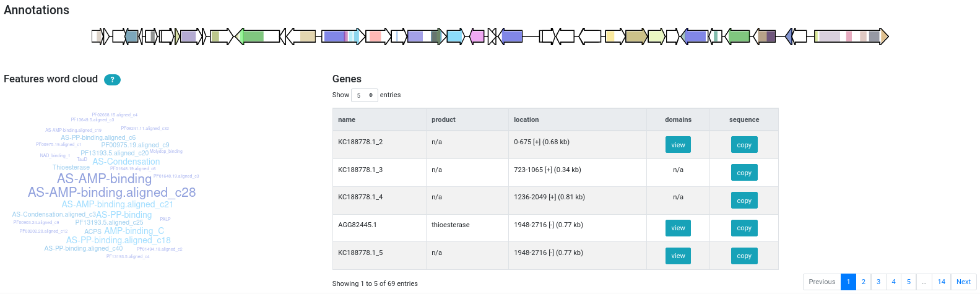Viewport: 980px width, 294px height.
Task: Sort genes table by name column
Action: coord(347,119)
